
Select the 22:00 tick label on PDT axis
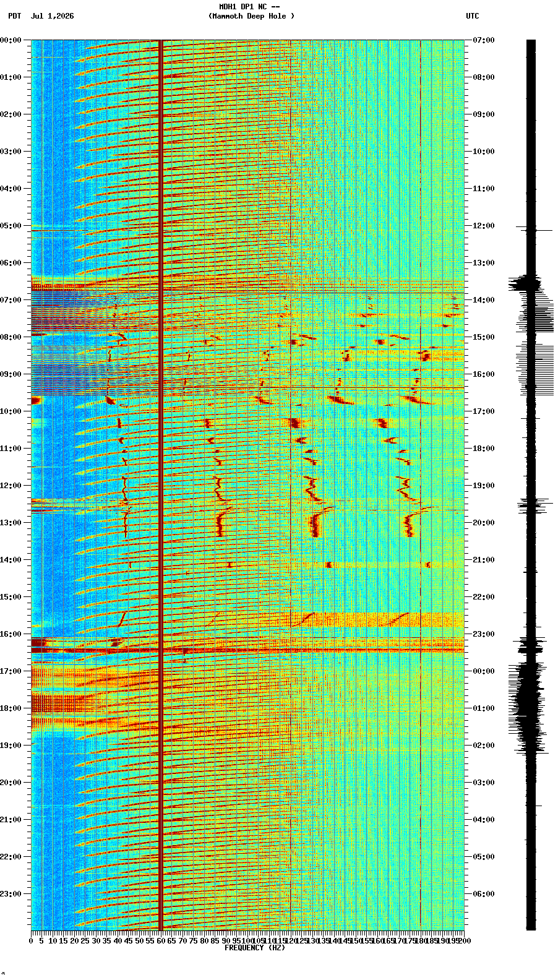11,857
